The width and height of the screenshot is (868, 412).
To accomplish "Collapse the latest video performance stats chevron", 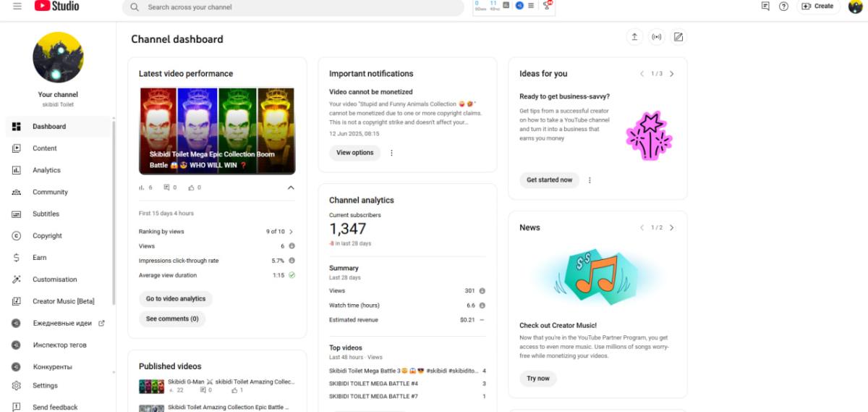I will click(291, 188).
